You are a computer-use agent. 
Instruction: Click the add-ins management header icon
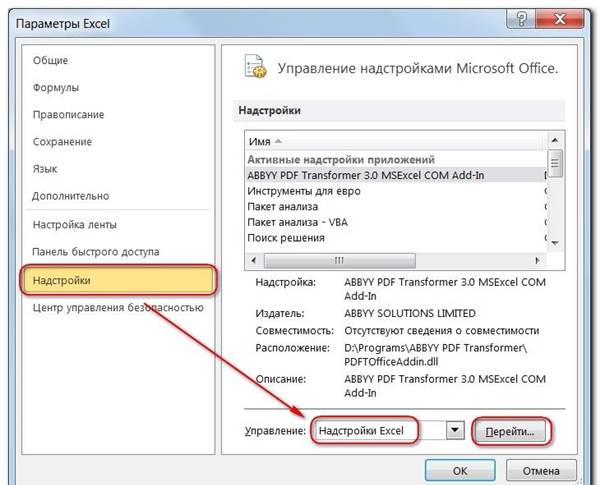(255, 67)
